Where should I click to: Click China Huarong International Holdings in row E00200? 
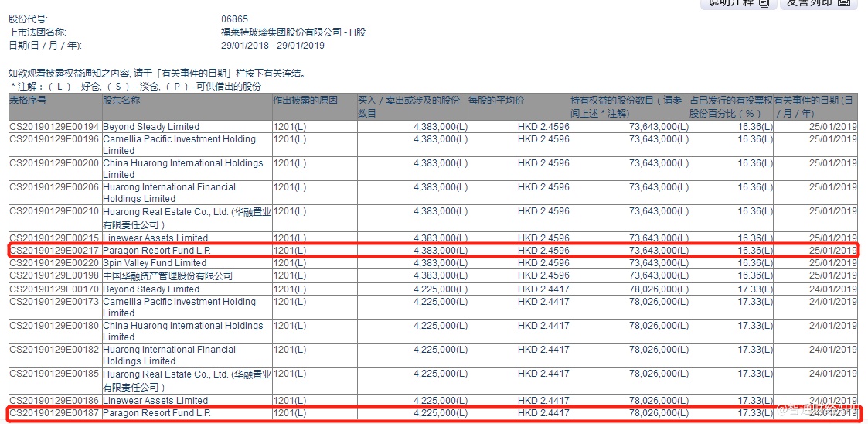(183, 169)
